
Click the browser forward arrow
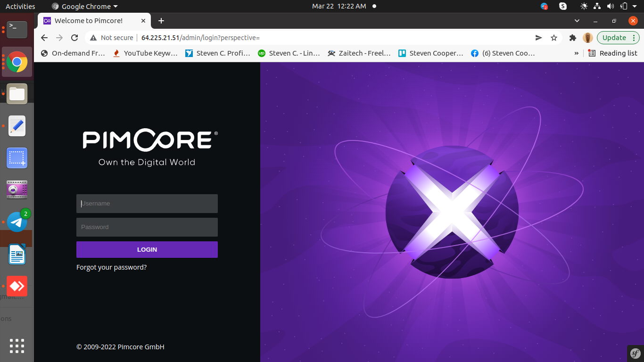tap(59, 38)
